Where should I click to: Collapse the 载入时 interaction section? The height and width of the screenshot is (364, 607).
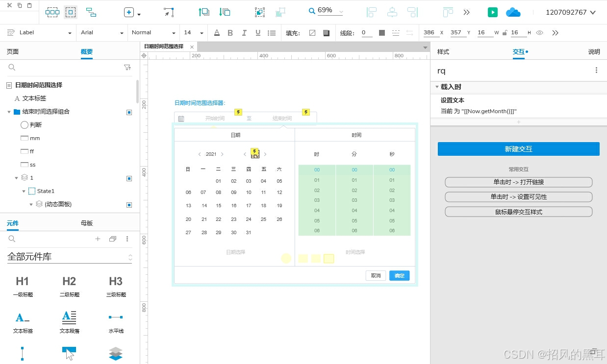tap(437, 87)
